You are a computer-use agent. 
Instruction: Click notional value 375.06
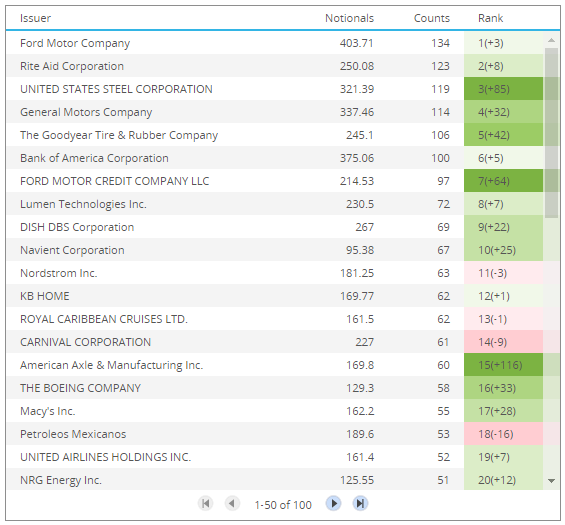point(357,158)
